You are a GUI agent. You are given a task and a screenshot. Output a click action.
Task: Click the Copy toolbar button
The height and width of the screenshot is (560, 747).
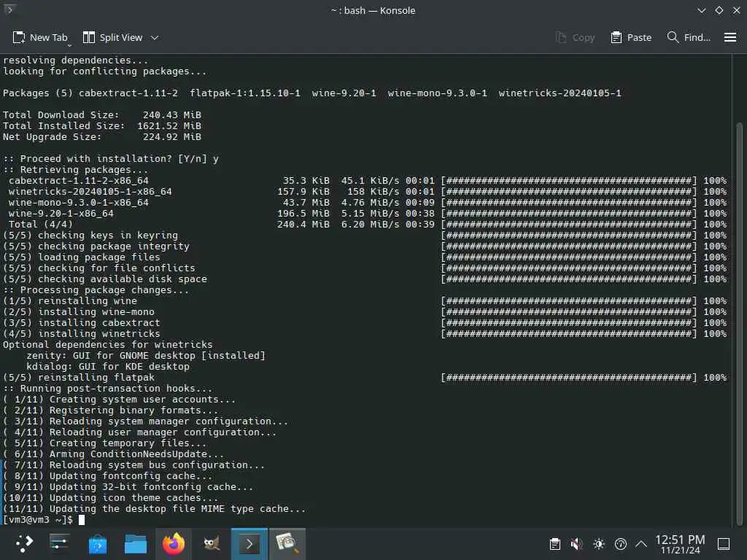point(575,37)
